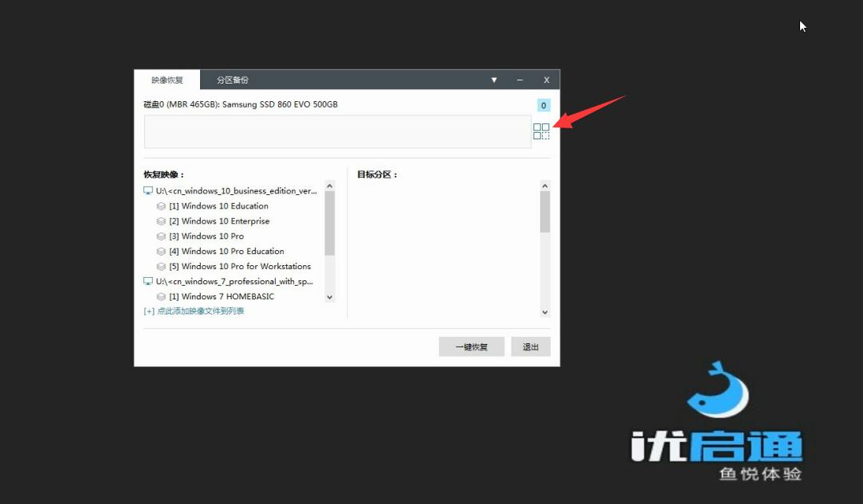The image size is (863, 504).
Task: Click the target partition scroll down arrow
Action: pos(545,312)
